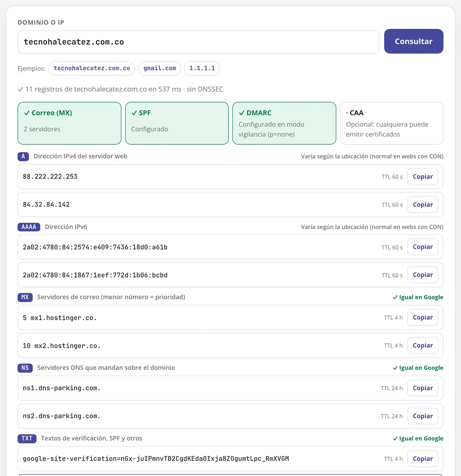Click 'Igual en Google' next to MX section
Image resolution: width=461 pixels, height=476 pixels.
tap(418, 297)
